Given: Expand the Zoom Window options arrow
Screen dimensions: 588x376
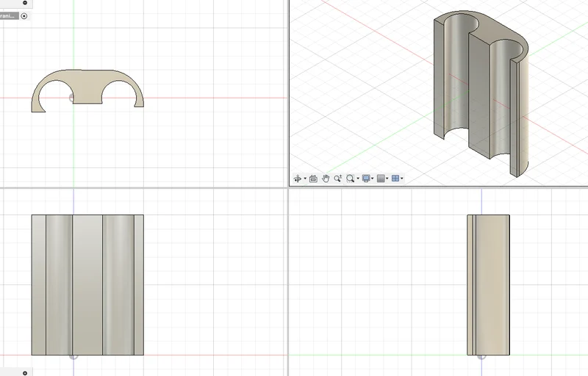Looking at the screenshot, I should 358,178.
